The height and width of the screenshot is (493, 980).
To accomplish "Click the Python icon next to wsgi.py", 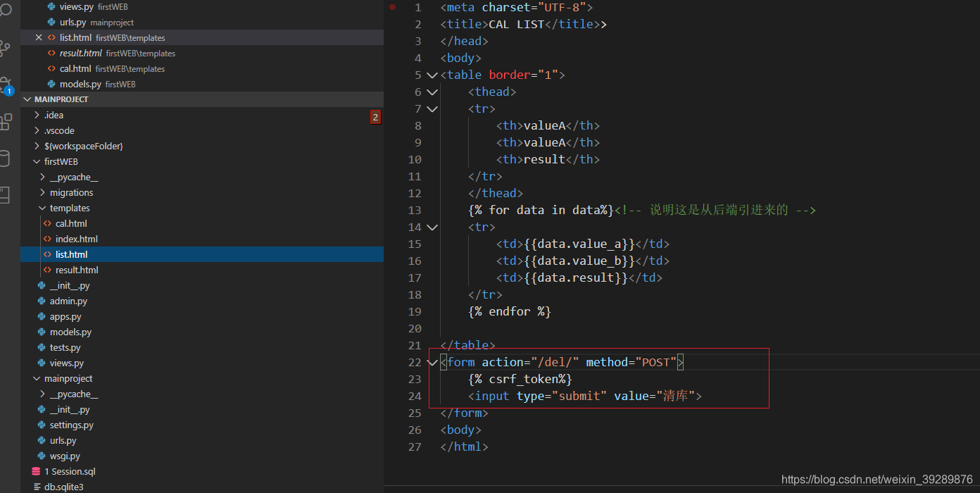I will pos(42,456).
